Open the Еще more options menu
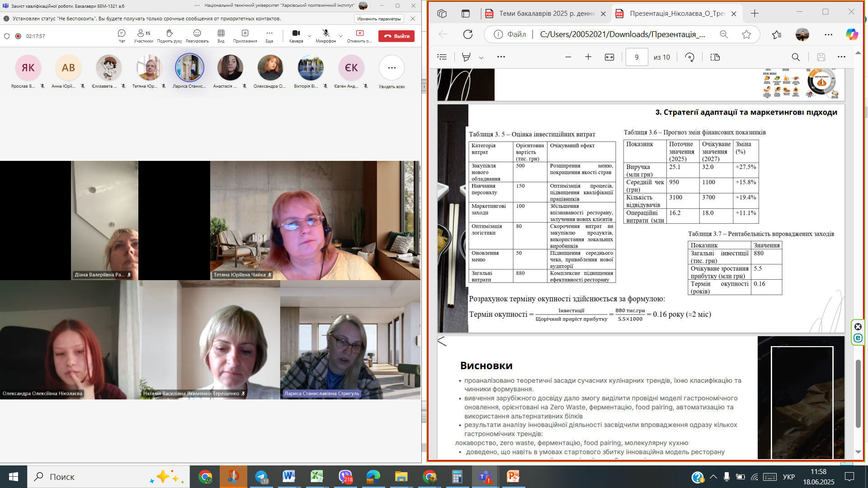Screen dimensions: 868x488 click(269, 36)
